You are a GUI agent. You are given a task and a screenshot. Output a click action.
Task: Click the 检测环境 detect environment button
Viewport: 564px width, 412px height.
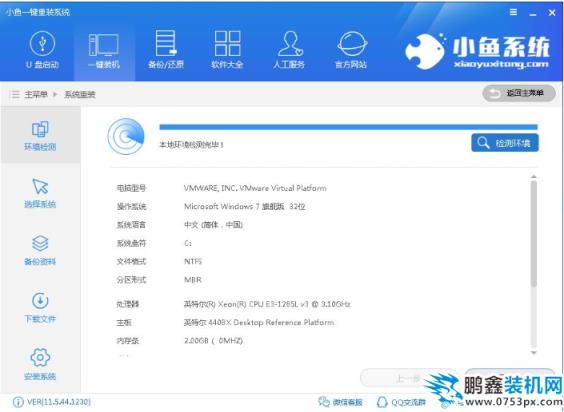coord(505,143)
